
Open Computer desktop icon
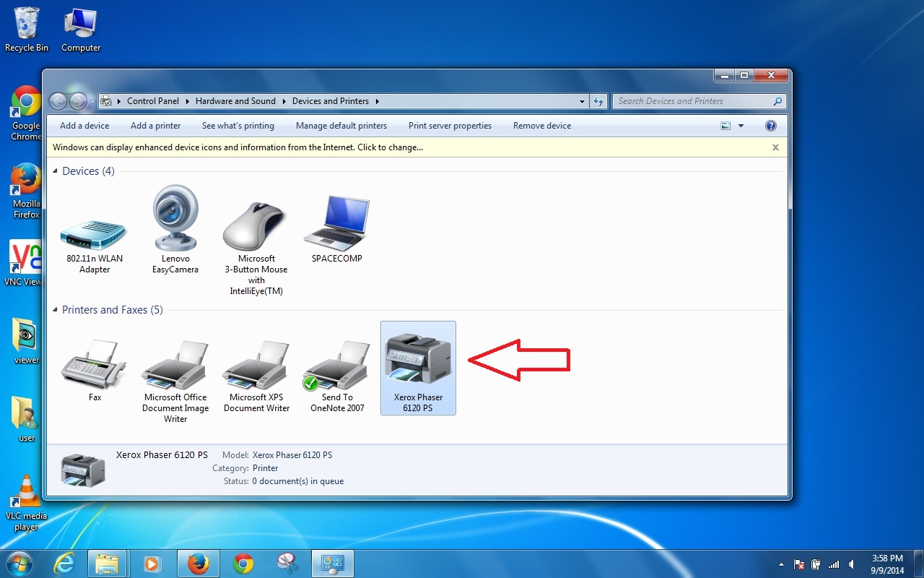(x=81, y=30)
